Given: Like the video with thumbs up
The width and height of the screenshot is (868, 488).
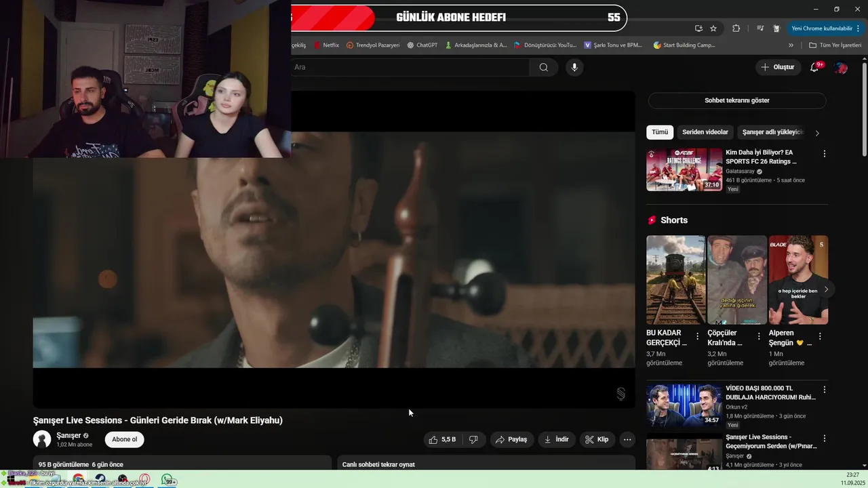Looking at the screenshot, I should 442,439.
